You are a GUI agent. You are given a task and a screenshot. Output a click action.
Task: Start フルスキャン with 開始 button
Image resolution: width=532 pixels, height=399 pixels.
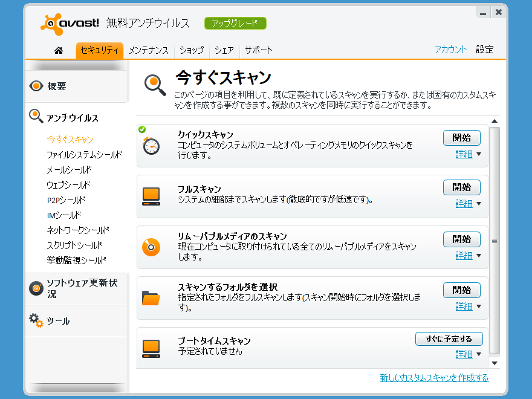pos(461,187)
